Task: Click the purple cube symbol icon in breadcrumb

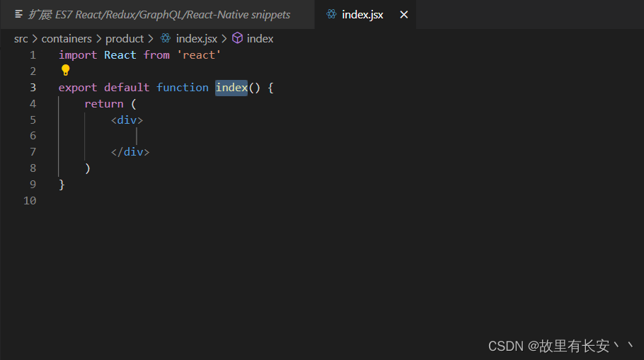Action: pyautogui.click(x=237, y=38)
